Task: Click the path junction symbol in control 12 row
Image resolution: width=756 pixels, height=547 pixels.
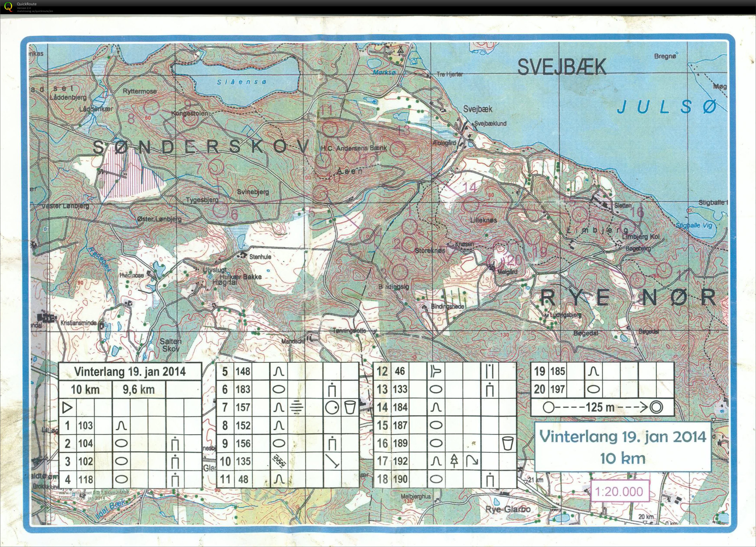Action: coord(436,371)
